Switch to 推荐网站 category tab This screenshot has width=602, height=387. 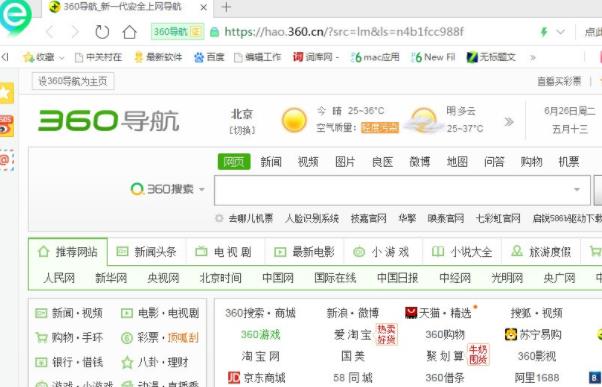coord(68,252)
